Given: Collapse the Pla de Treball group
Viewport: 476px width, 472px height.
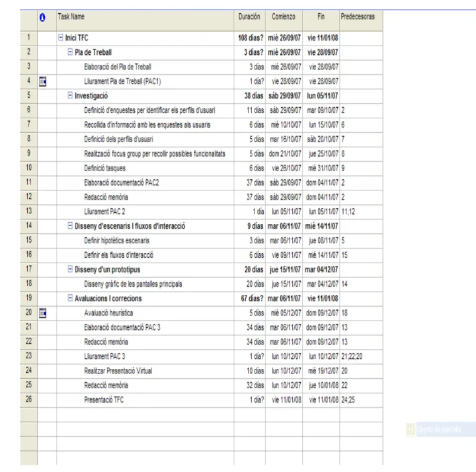Looking at the screenshot, I should pyautogui.click(x=70, y=52).
